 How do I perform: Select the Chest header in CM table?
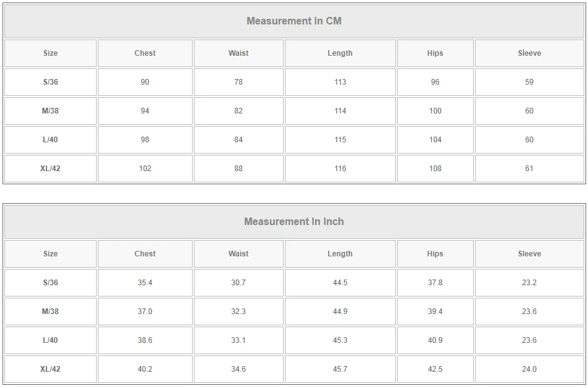[x=145, y=53]
